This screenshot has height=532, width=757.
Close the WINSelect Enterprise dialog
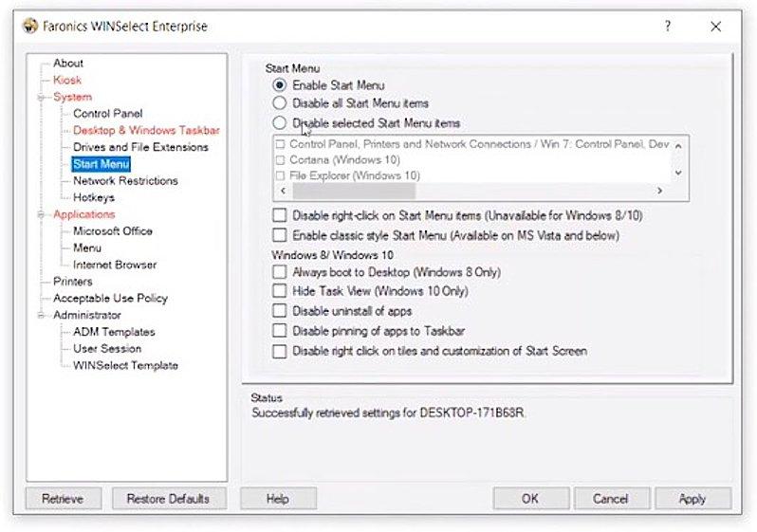[716, 26]
